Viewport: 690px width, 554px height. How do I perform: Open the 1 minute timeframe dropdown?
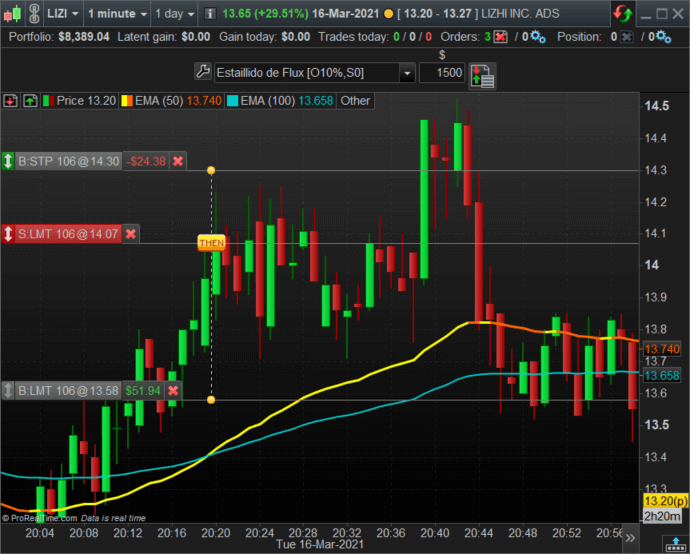[117, 14]
